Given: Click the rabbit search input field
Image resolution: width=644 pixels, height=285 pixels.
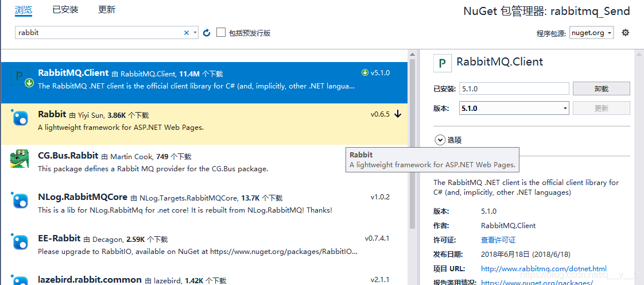Looking at the screenshot, I should [99, 33].
